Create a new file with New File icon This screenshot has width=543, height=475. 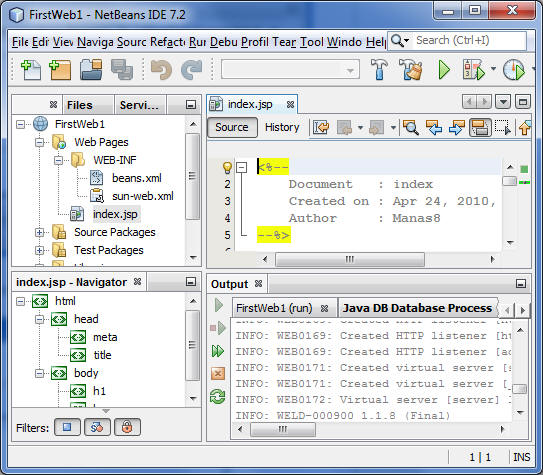coord(30,70)
